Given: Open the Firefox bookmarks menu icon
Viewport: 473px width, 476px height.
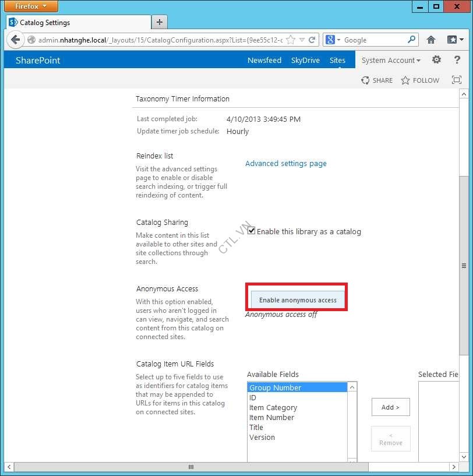Looking at the screenshot, I should (454, 40).
